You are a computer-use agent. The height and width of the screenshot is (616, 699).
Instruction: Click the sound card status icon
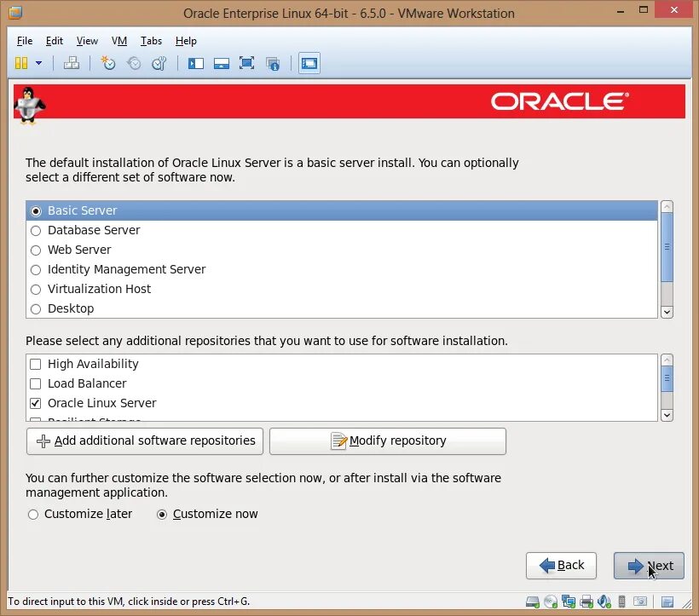tap(604, 602)
